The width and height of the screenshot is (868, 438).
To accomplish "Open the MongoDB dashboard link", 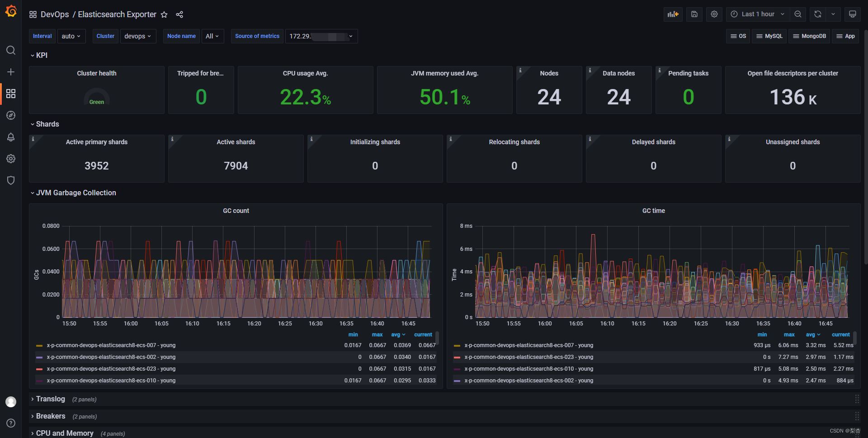I will [x=809, y=36].
